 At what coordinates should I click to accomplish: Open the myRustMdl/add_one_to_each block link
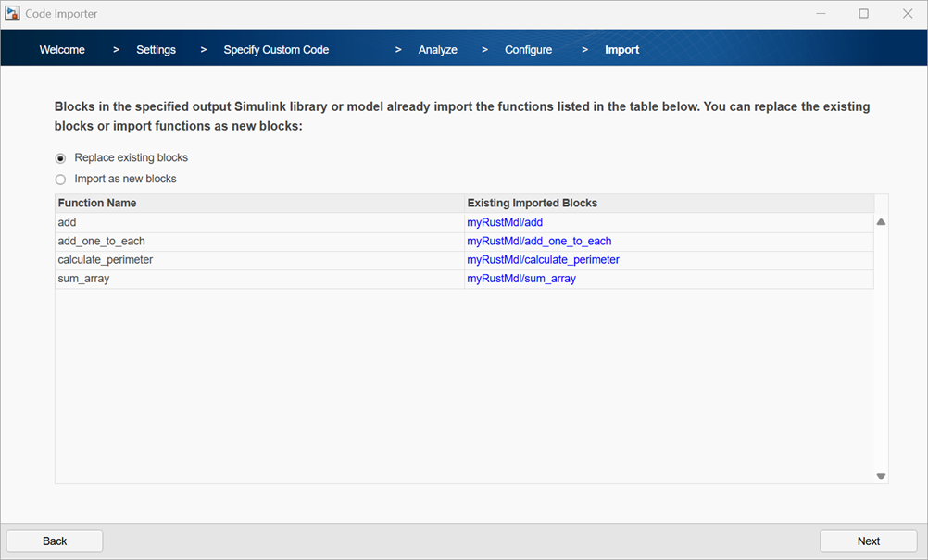tap(539, 241)
